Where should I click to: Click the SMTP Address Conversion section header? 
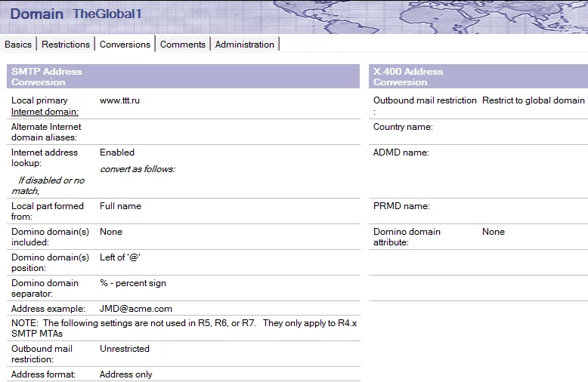click(x=47, y=76)
